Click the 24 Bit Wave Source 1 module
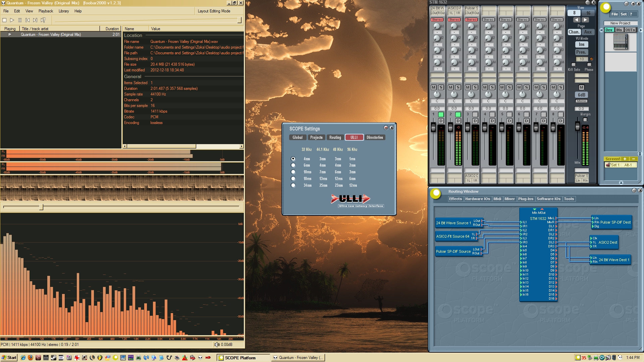This screenshot has height=362, width=644. pos(459,223)
